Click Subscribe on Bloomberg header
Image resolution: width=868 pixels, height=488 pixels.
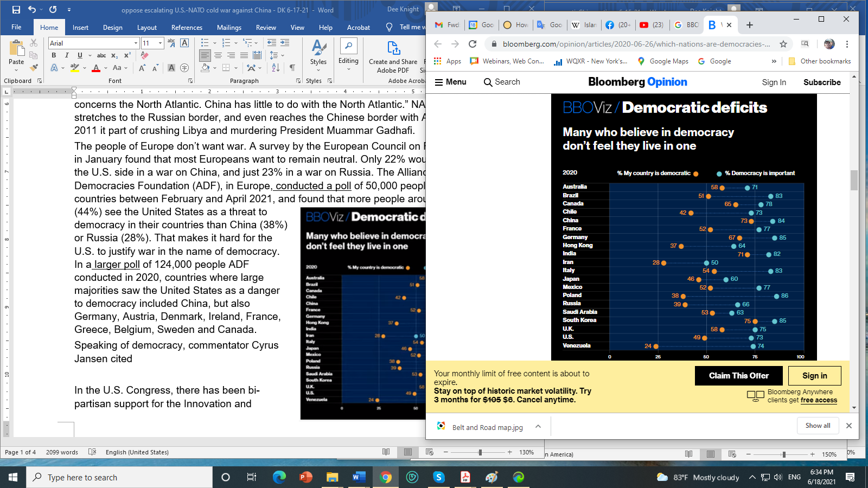point(822,82)
